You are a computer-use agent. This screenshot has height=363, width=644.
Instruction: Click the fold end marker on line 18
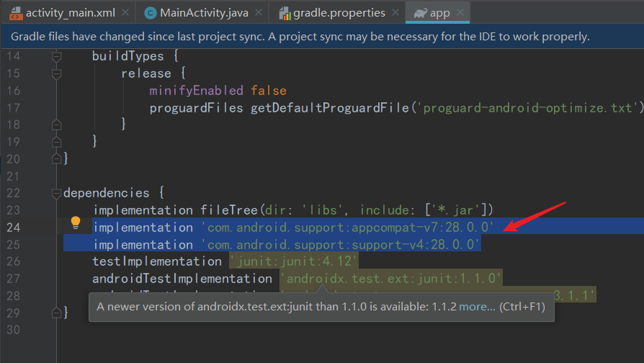(x=57, y=125)
